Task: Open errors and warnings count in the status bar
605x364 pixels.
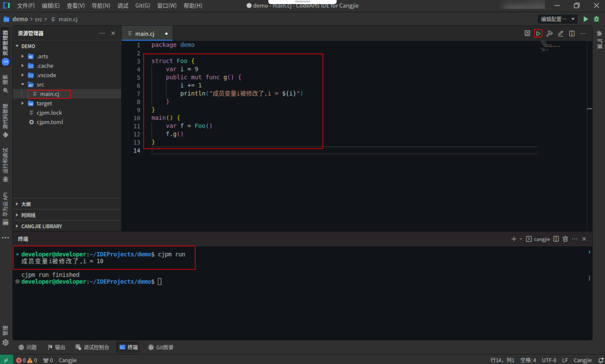Action: tap(27, 360)
